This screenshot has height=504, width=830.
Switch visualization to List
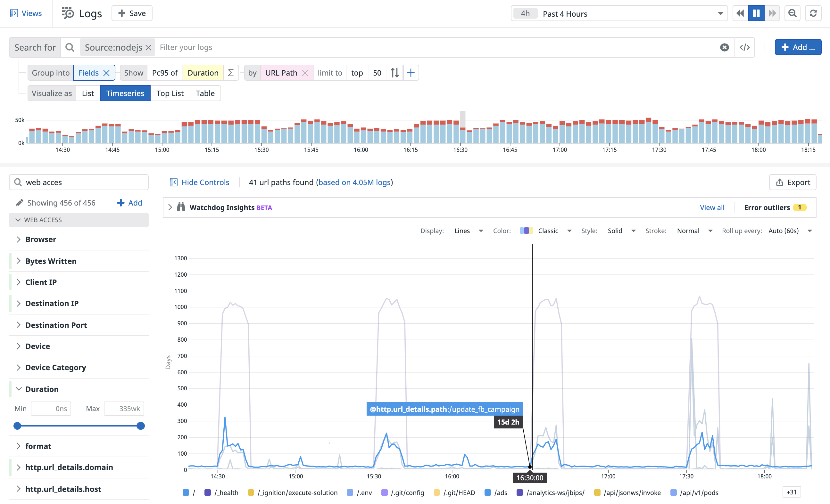pyautogui.click(x=87, y=93)
